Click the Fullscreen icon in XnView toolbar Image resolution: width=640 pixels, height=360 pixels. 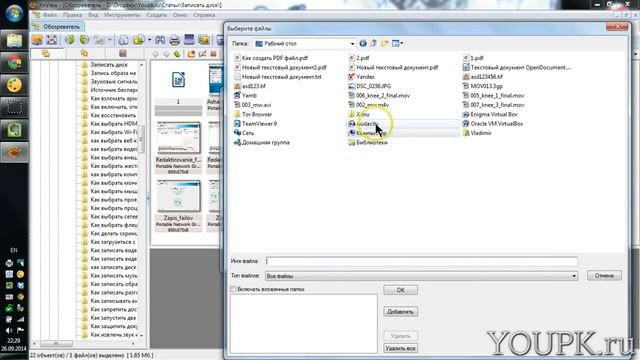pos(51,40)
